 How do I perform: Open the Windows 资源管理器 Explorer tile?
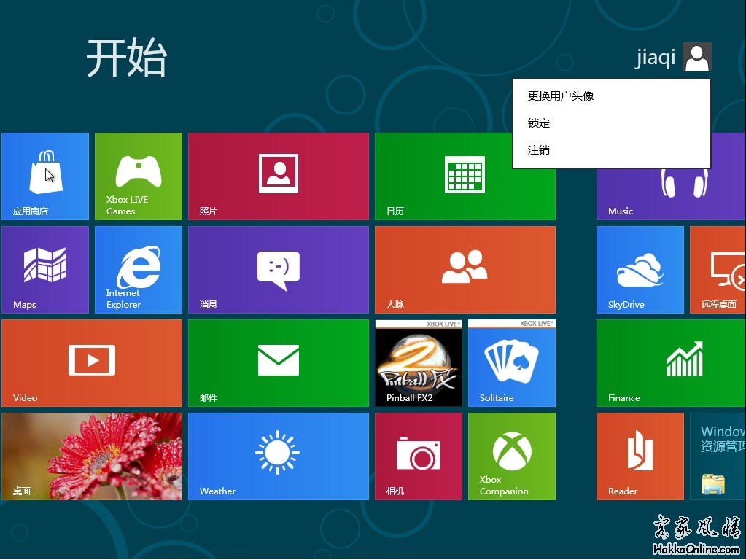coord(718,456)
